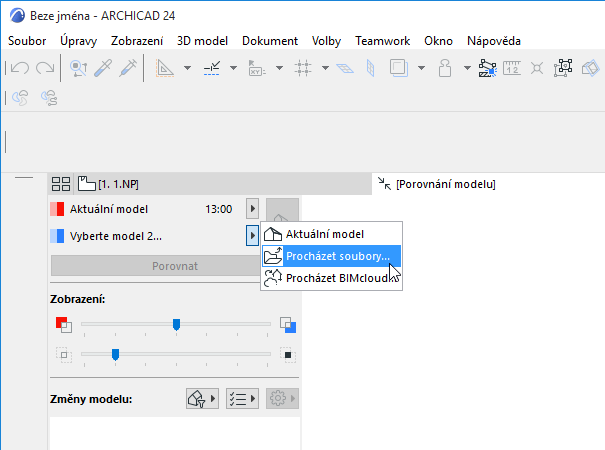
Task: Click red model color swatch
Action: tap(57, 209)
